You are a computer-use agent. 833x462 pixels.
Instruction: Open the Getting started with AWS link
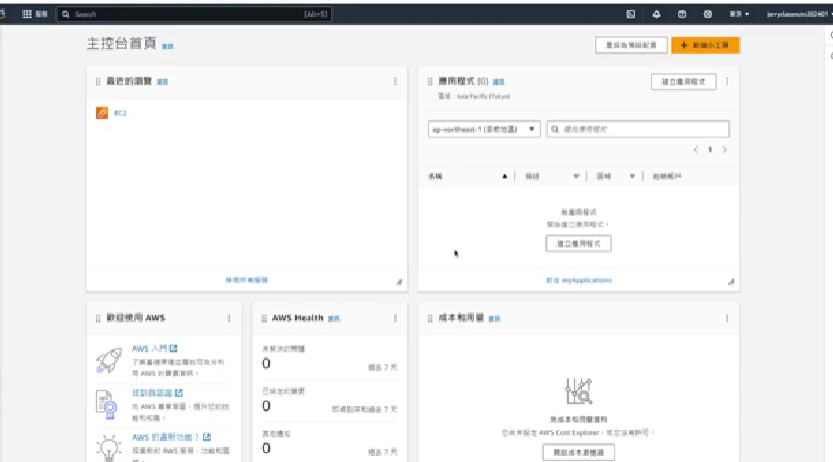click(x=155, y=348)
